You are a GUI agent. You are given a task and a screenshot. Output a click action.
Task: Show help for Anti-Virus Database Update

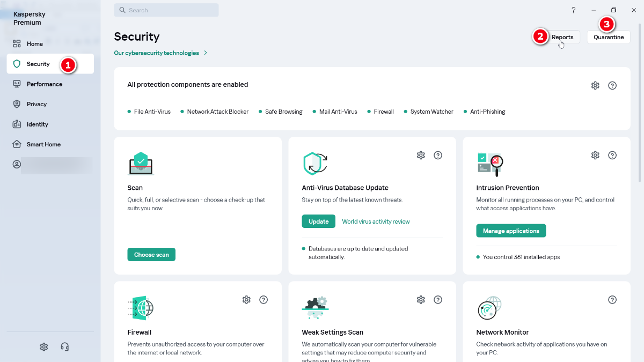(x=438, y=155)
